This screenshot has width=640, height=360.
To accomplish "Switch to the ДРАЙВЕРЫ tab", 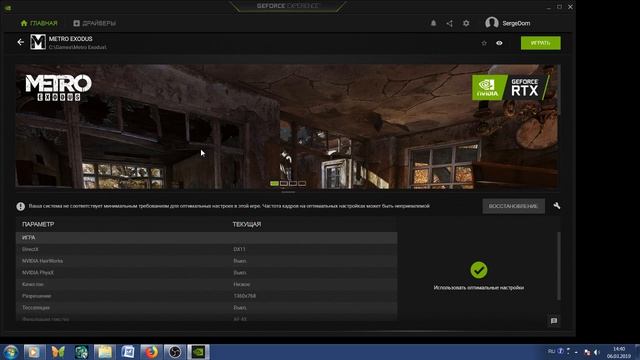I will (x=94, y=23).
